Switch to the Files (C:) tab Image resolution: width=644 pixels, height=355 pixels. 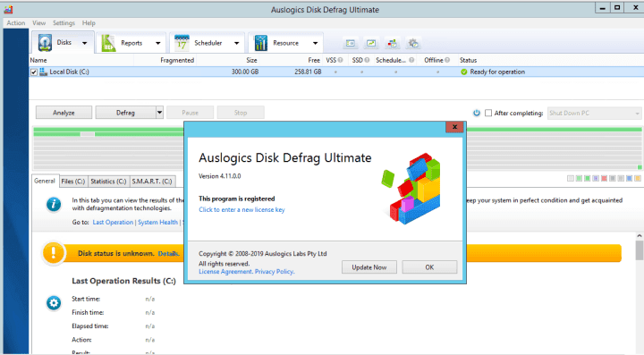[73, 181]
